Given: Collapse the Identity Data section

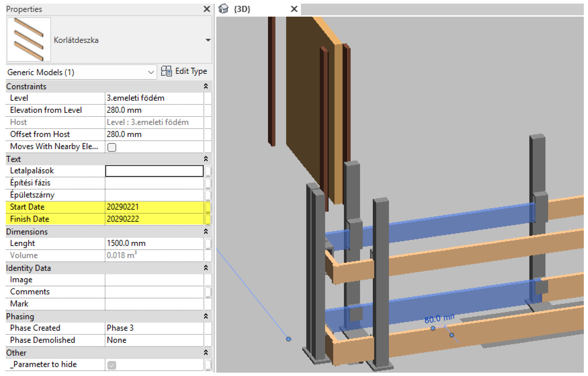Looking at the screenshot, I should 206,268.
